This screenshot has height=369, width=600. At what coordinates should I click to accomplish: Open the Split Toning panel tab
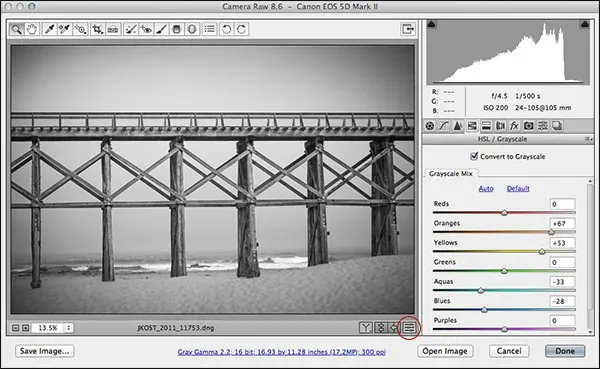pyautogui.click(x=486, y=126)
